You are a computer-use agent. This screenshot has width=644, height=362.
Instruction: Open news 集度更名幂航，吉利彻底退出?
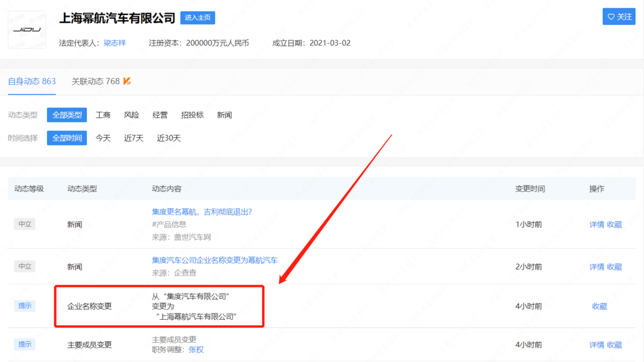pos(202,212)
